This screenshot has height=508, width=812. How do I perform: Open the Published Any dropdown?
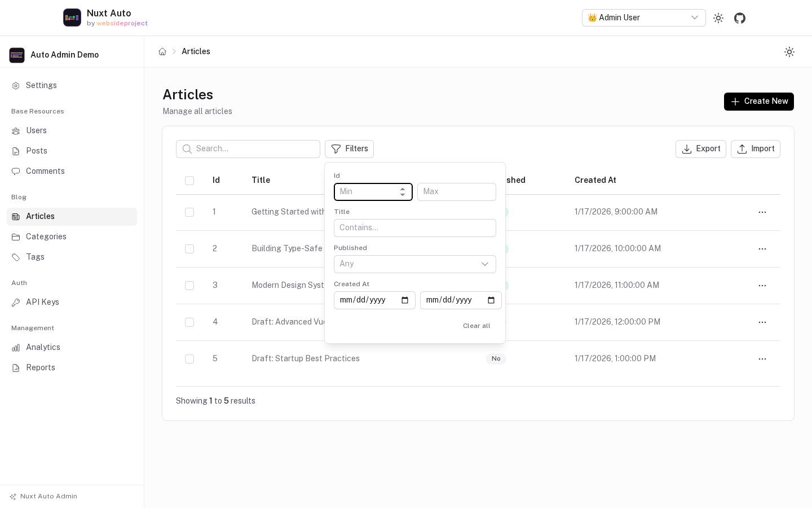click(415, 264)
